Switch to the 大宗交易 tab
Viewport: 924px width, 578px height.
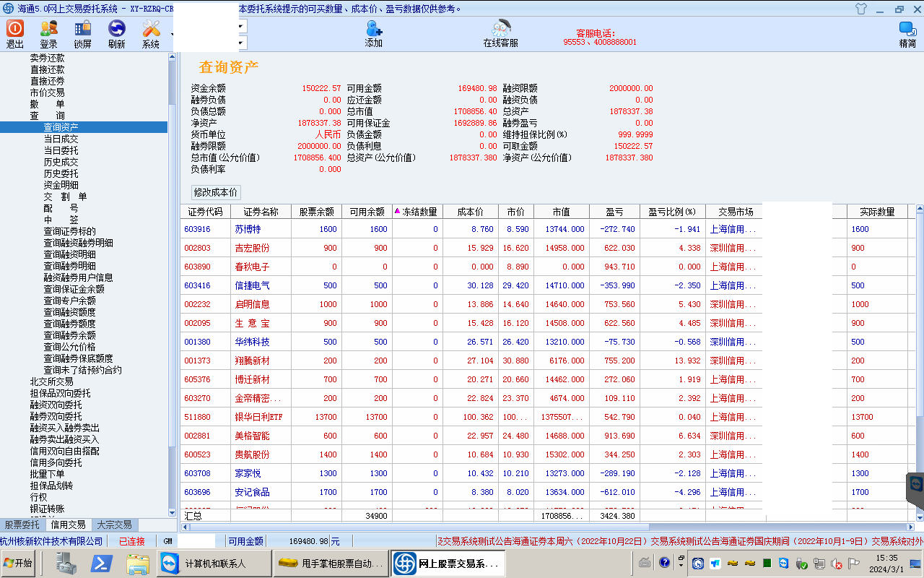click(114, 525)
